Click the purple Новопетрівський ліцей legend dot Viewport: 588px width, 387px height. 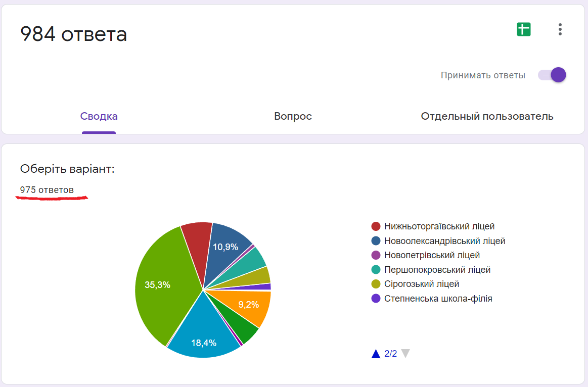click(376, 255)
